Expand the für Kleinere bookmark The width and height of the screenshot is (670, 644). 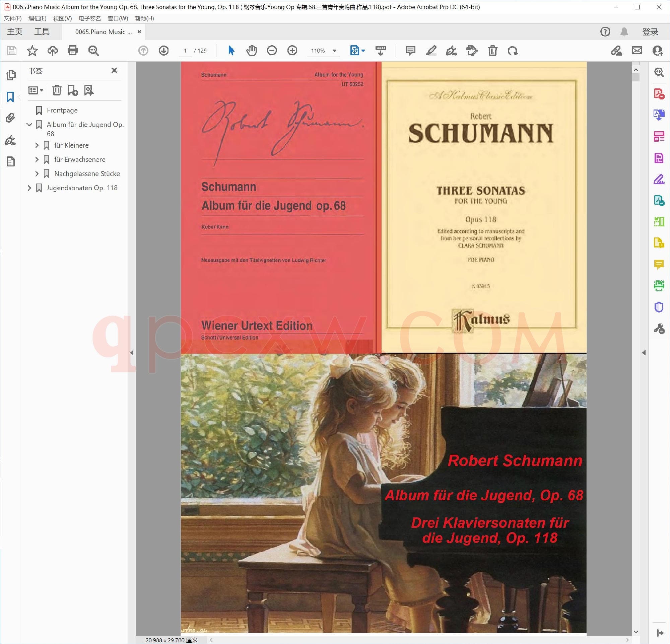[x=37, y=145]
